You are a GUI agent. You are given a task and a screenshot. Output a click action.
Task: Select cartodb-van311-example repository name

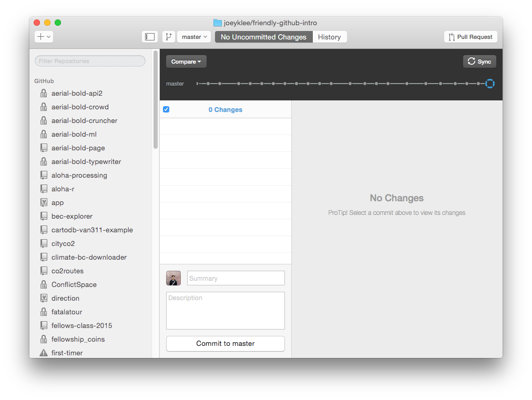click(93, 230)
